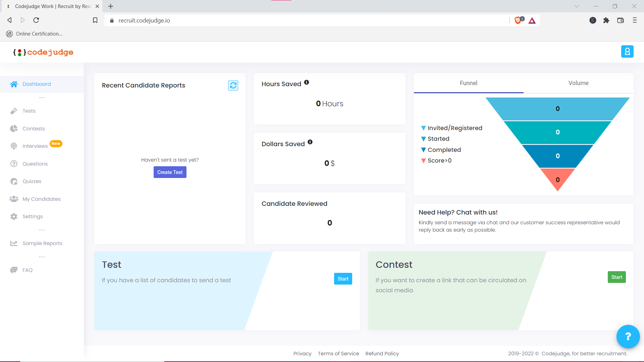
Task: Open the Terms of Service link
Action: pyautogui.click(x=338, y=353)
